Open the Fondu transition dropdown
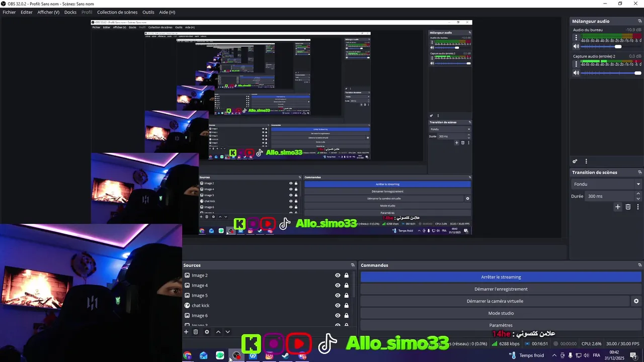The height and width of the screenshot is (362, 644). pyautogui.click(x=607, y=184)
